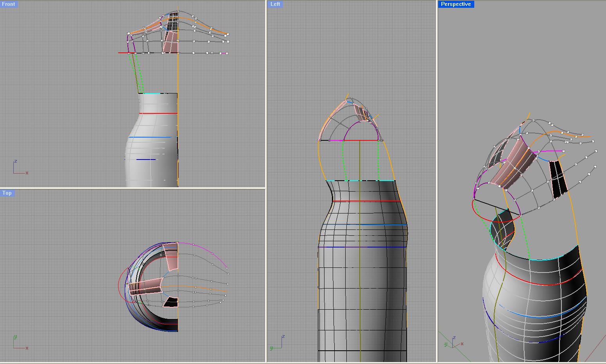The width and height of the screenshot is (606, 364).
Task: Select the short dark blue segment in Front viewport
Action: [x=146, y=160]
